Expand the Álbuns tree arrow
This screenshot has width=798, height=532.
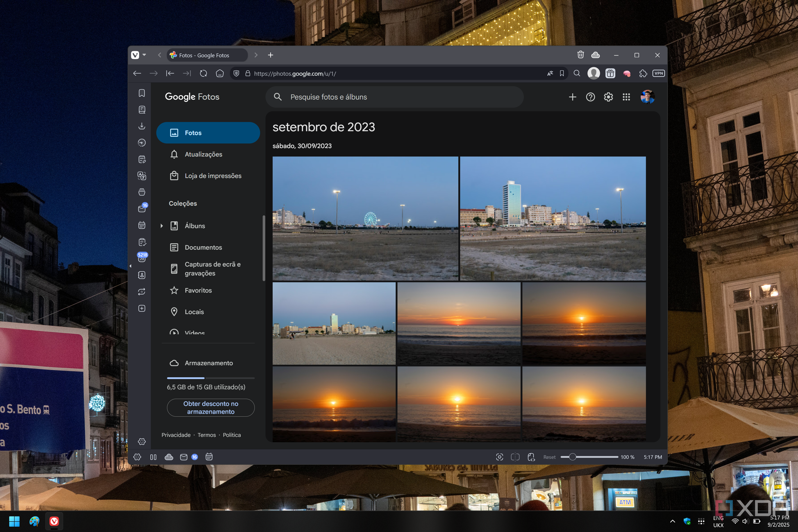tap(161, 226)
